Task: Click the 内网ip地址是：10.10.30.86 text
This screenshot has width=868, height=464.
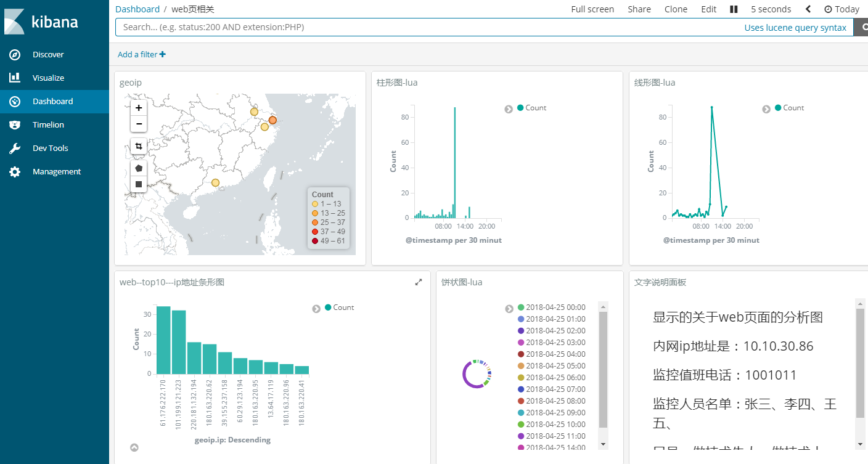Action: [734, 346]
